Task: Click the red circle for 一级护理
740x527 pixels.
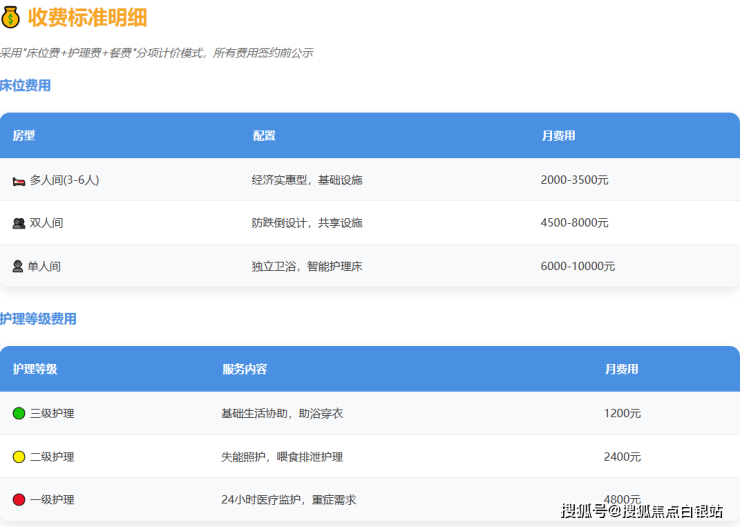Action: tap(19, 500)
